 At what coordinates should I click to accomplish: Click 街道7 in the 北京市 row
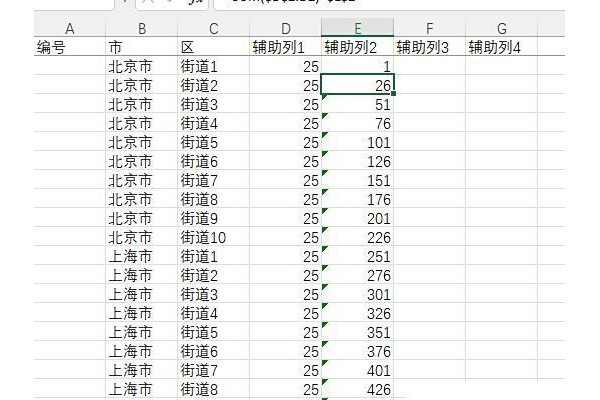pyautogui.click(x=214, y=180)
